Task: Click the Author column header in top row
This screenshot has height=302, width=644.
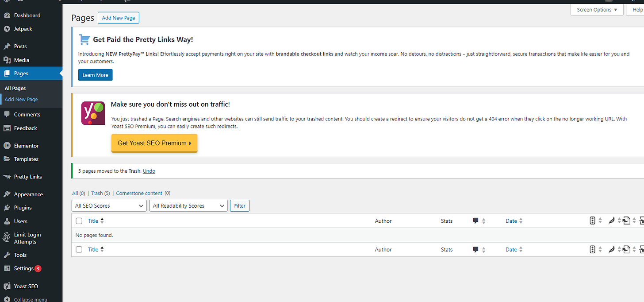Action: pyautogui.click(x=383, y=221)
